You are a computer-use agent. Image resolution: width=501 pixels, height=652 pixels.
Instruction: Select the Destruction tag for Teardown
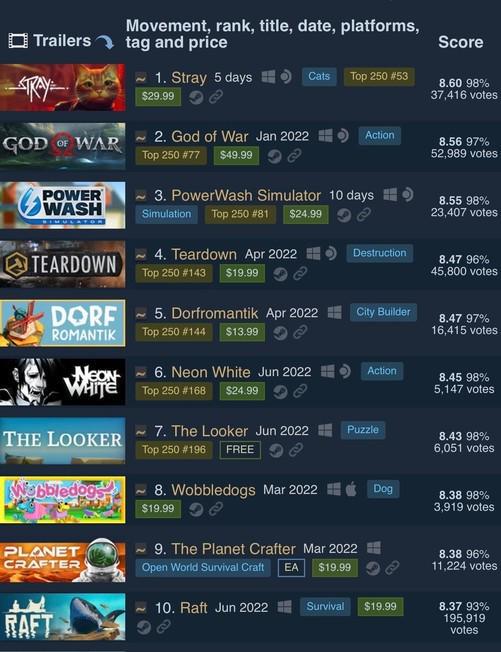380,253
